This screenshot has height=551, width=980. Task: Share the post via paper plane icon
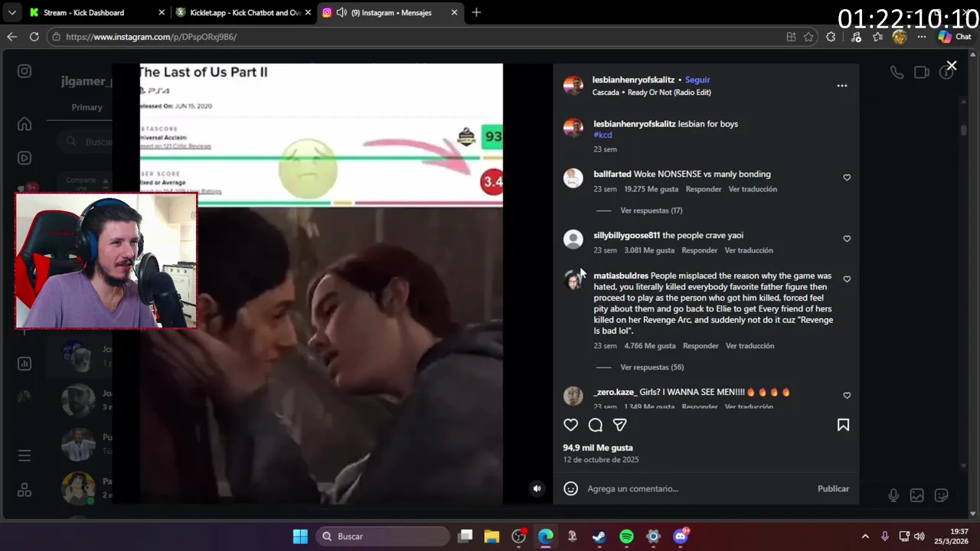(x=620, y=425)
